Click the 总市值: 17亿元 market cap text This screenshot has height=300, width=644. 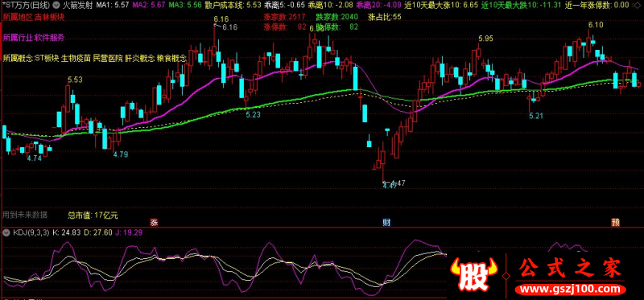[89, 215]
